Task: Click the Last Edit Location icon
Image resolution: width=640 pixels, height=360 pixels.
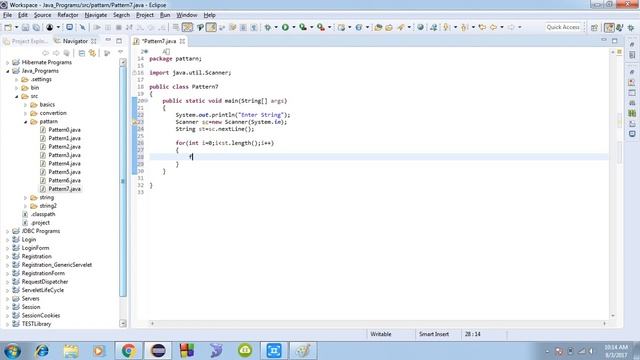Action: [482, 27]
